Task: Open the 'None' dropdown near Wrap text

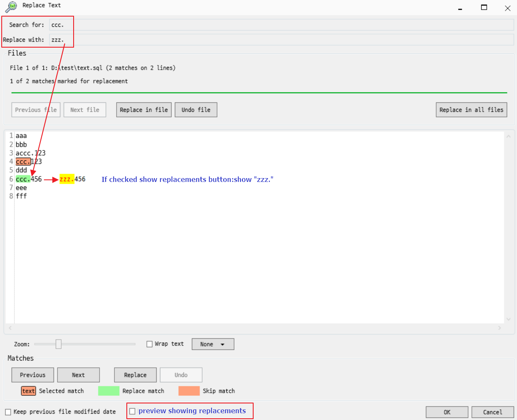Action: pyautogui.click(x=213, y=344)
